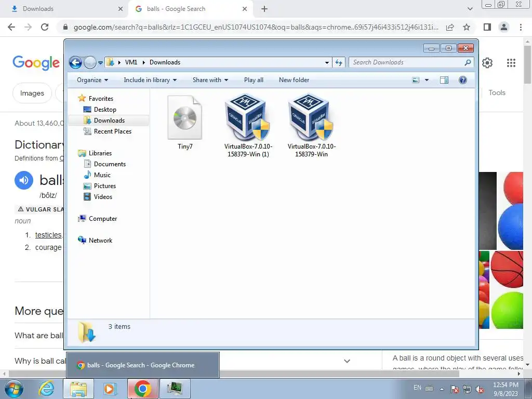Open the Chrome profile icon

[504, 27]
